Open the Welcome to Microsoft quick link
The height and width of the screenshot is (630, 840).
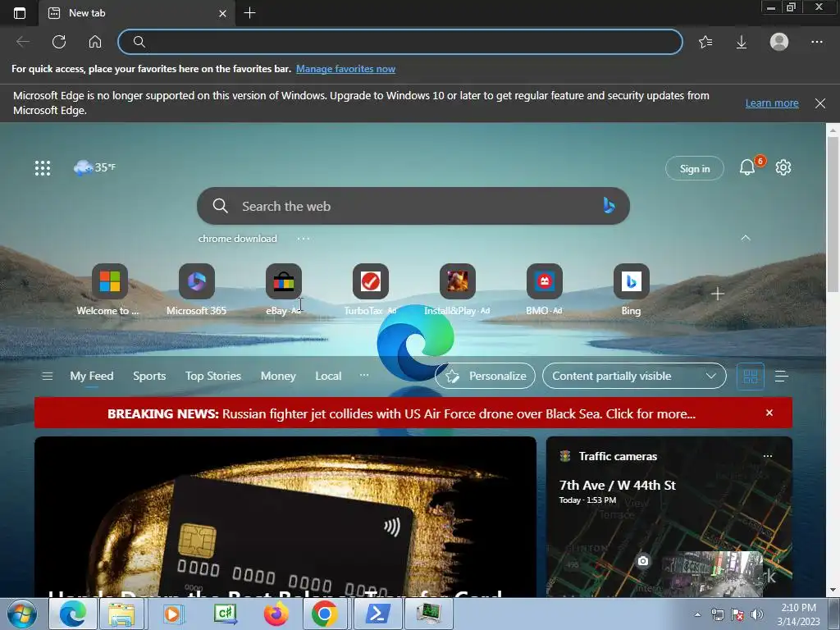pos(109,290)
